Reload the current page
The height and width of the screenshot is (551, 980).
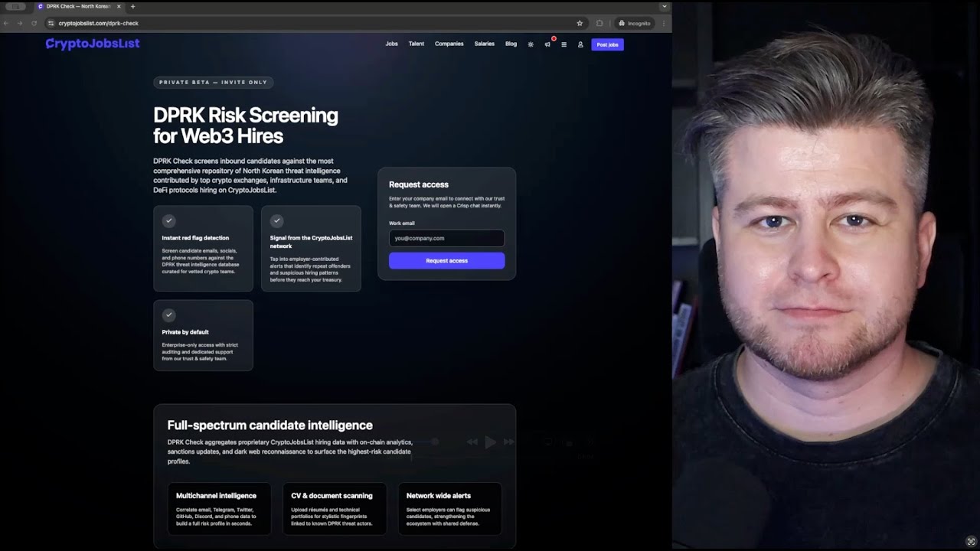point(34,23)
